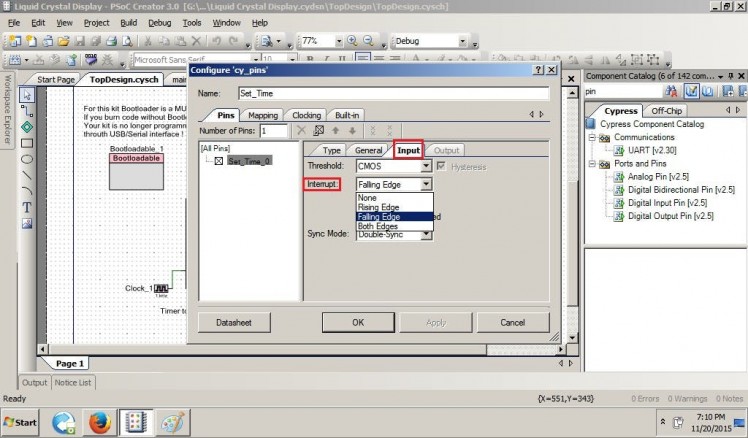Select the arc drawing tool
Viewport: 748px width, 438px height.
(27, 191)
